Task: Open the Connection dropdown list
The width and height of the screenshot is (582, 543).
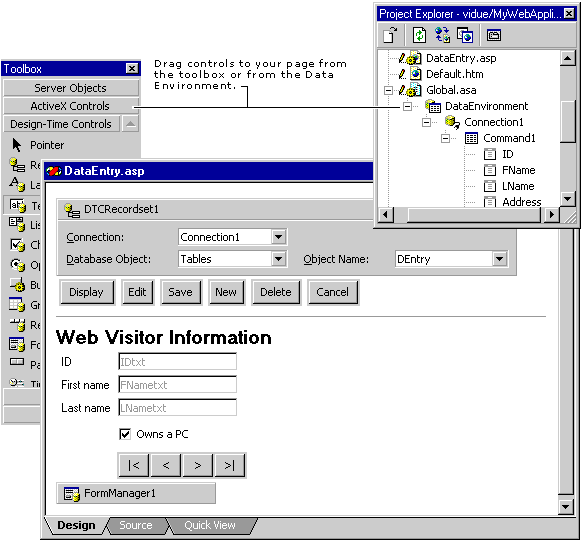Action: tap(278, 237)
